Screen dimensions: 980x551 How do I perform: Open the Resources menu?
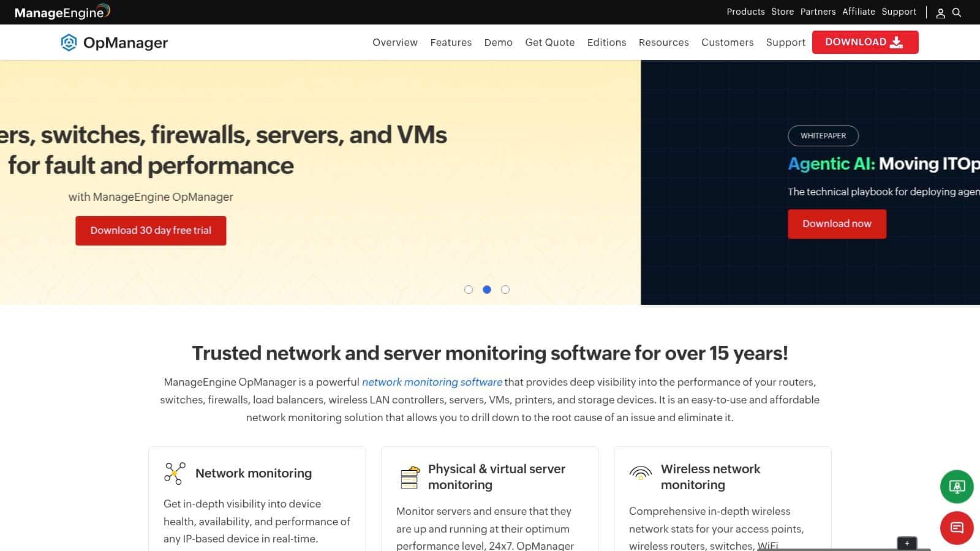[x=663, y=42]
